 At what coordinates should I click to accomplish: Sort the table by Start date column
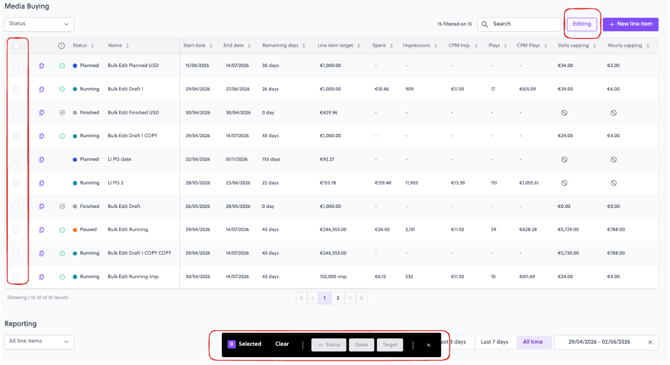pos(197,45)
